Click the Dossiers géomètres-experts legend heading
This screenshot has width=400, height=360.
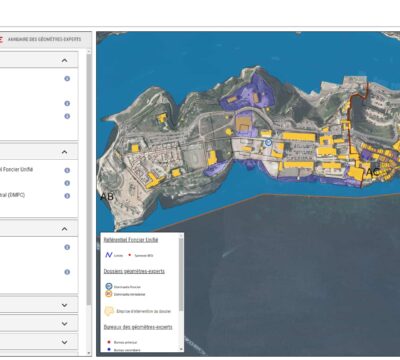pyautogui.click(x=134, y=271)
